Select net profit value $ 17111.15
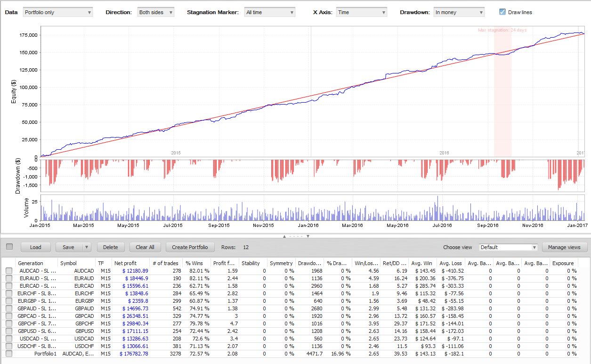591x364 pixels. click(x=135, y=331)
